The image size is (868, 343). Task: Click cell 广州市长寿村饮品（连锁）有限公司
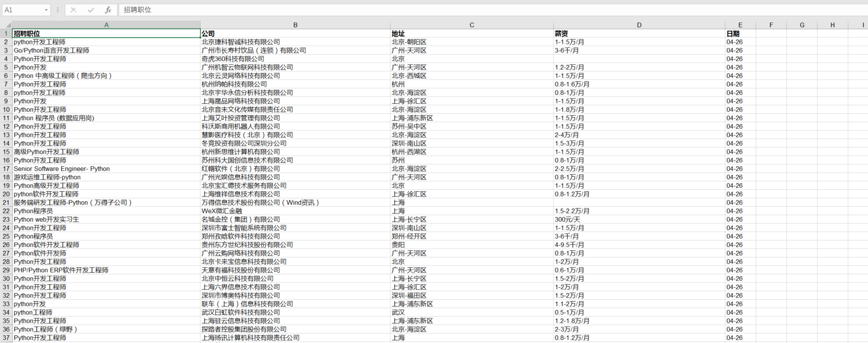295,50
